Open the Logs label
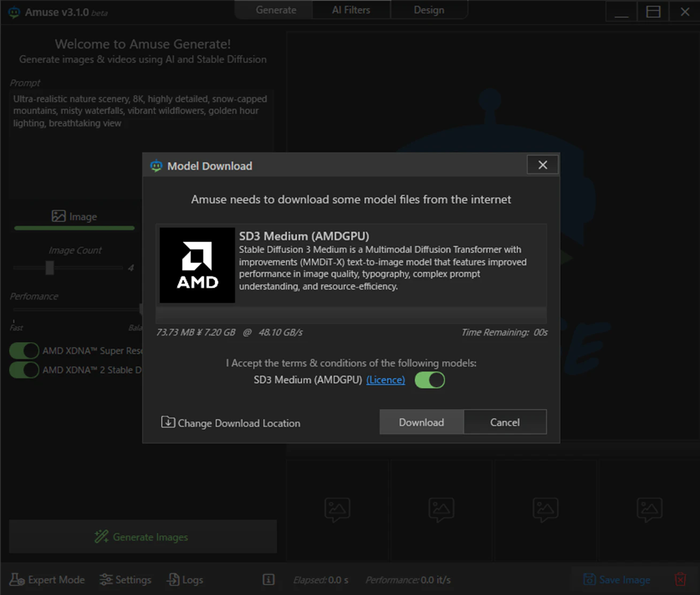Image resolution: width=700 pixels, height=595 pixels. pyautogui.click(x=193, y=580)
